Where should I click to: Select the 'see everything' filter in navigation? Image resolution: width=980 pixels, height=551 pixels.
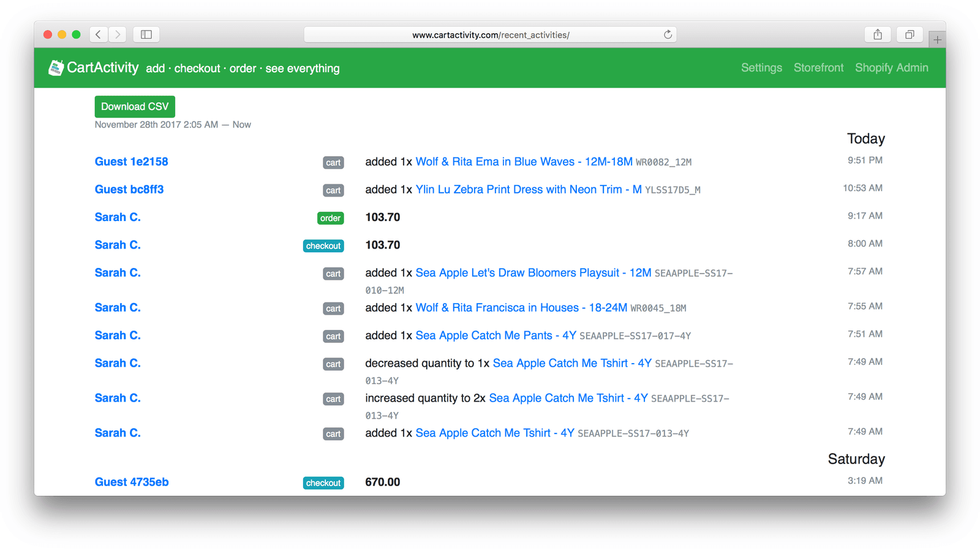303,69
